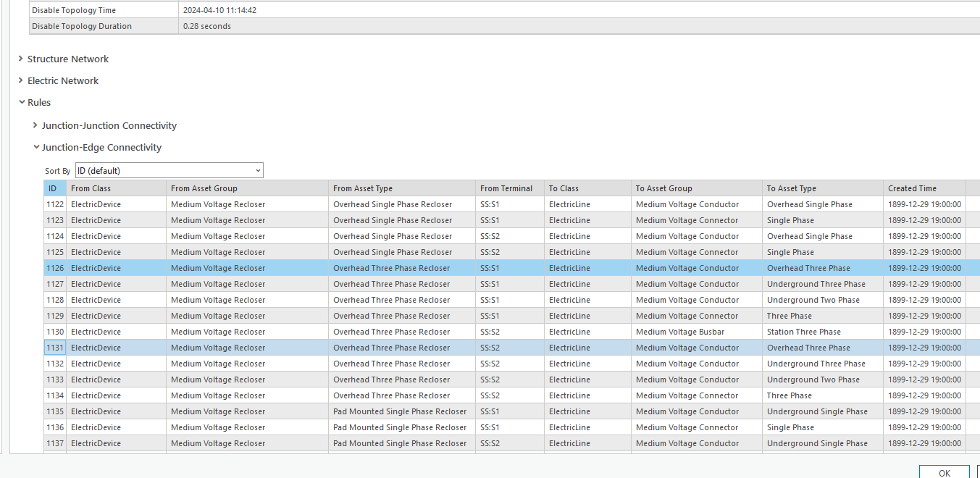The image size is (980, 478).
Task: Expand the Structure Network section
Action: (19, 59)
